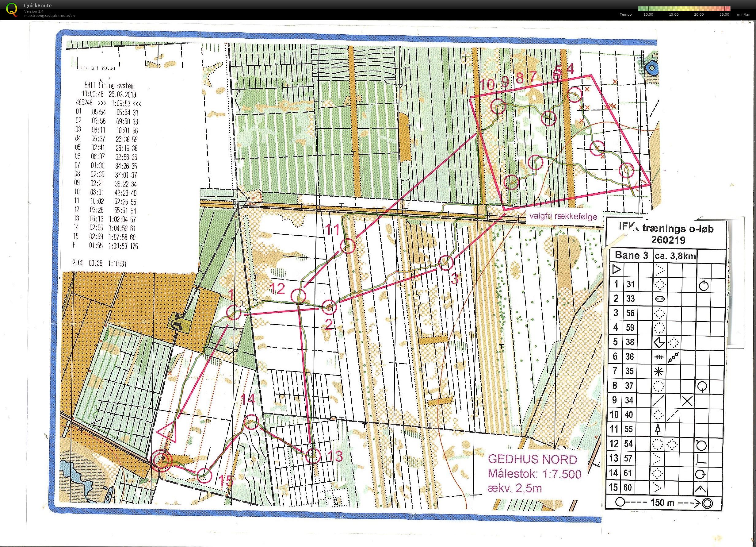Click the '13:00:48 26.02.2019' timestamp
Image resolution: width=756 pixels, height=547 pixels.
point(109,94)
